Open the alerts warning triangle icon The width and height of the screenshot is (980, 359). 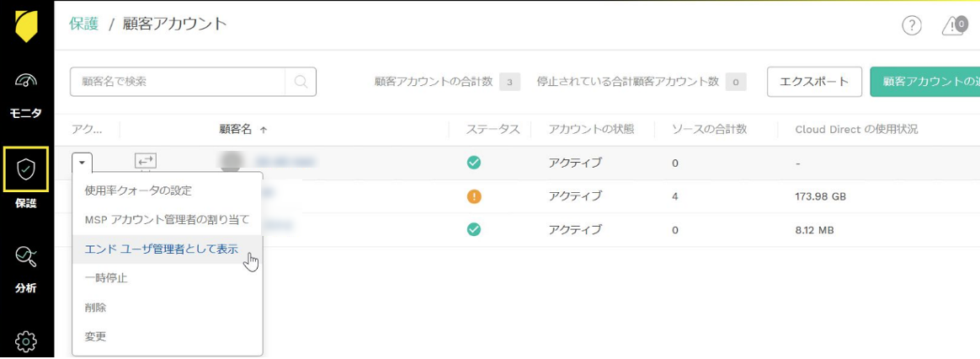click(x=953, y=25)
